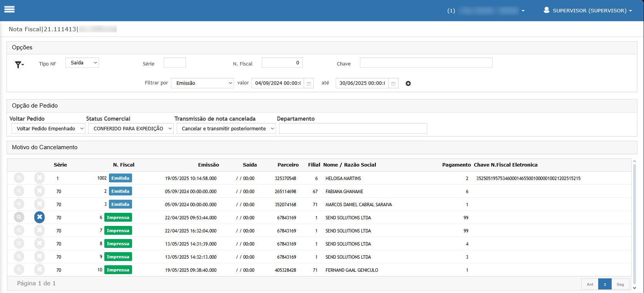The height and width of the screenshot is (293, 644).
Task: View details of Fernand Gaal Geniculo nota
Action: coord(19,269)
